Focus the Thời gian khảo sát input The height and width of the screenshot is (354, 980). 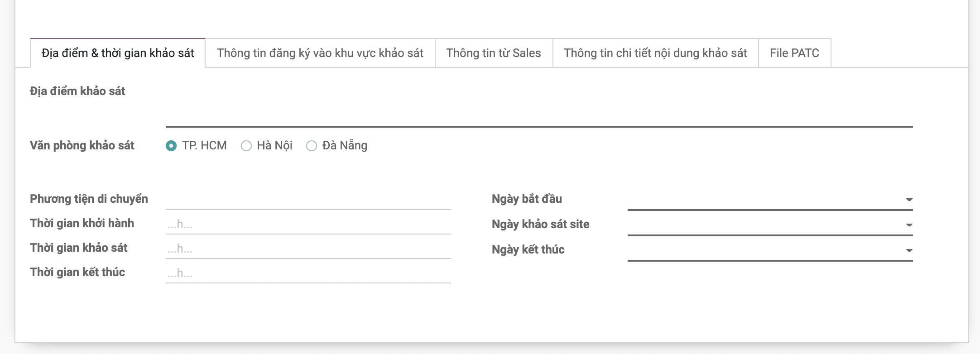point(308,249)
